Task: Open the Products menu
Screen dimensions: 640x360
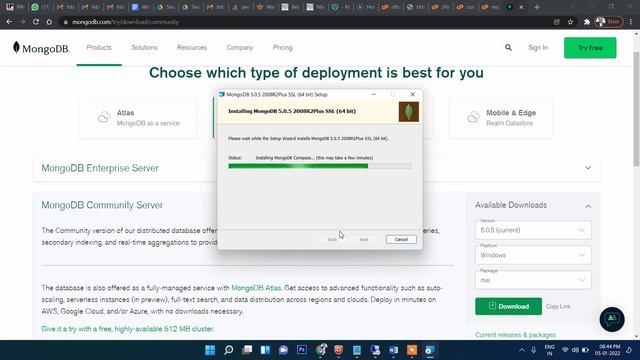Action: pos(99,48)
